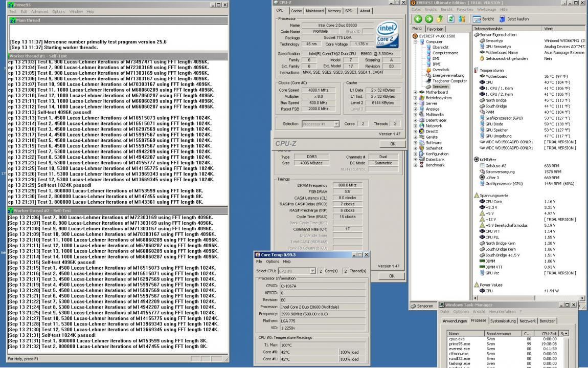The width and height of the screenshot is (588, 368).
Task: Select Sensoren in EVEREST tree
Action: [x=440, y=86]
